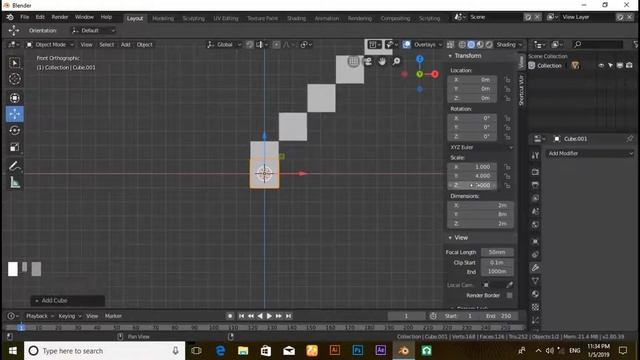The image size is (640, 360).
Task: Click Windows Start button
Action: pyautogui.click(x=12, y=351)
